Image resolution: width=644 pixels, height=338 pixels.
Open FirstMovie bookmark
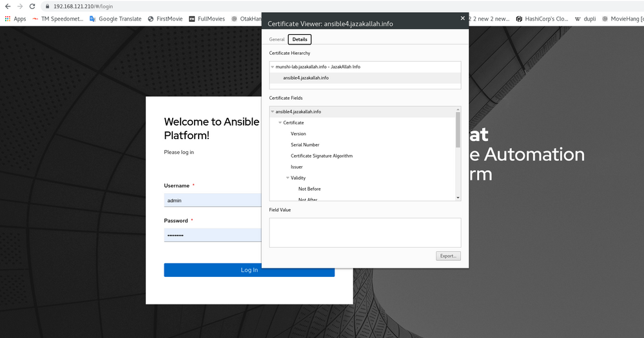[165, 19]
